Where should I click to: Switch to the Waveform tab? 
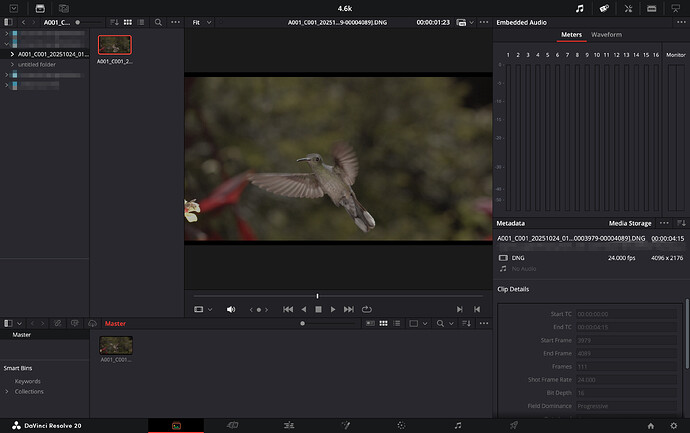coord(606,34)
